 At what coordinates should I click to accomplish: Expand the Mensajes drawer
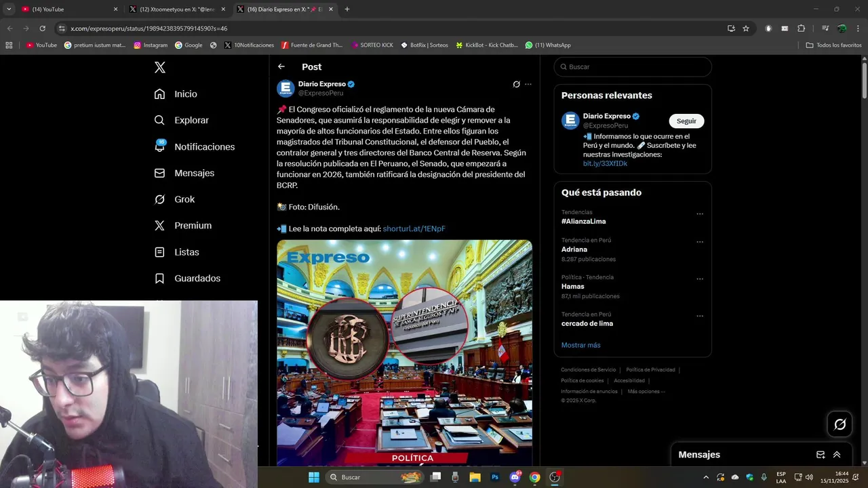[837, 455]
